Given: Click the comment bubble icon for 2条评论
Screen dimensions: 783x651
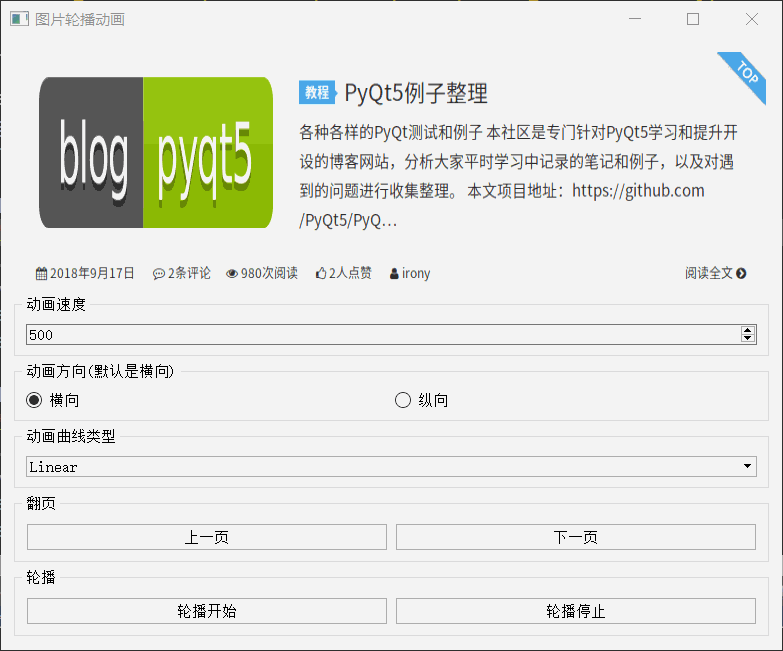Looking at the screenshot, I should (158, 273).
